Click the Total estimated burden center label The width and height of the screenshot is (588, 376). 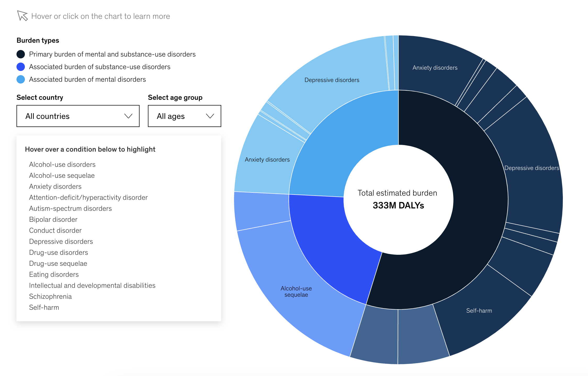[x=397, y=193]
